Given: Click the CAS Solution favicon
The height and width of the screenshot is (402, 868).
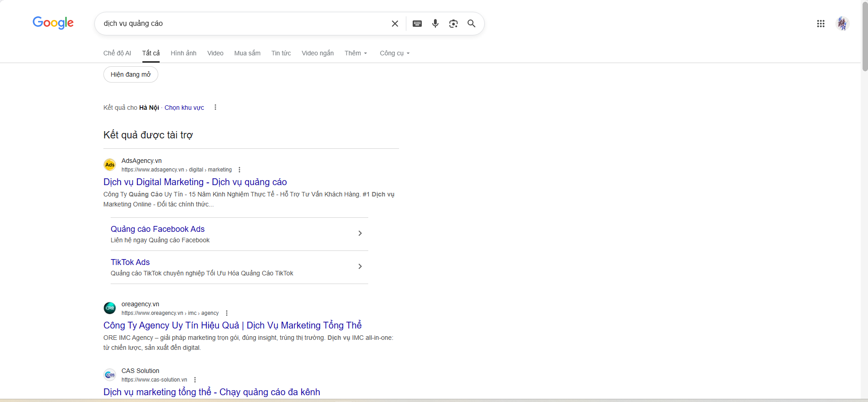Looking at the screenshot, I should (110, 375).
